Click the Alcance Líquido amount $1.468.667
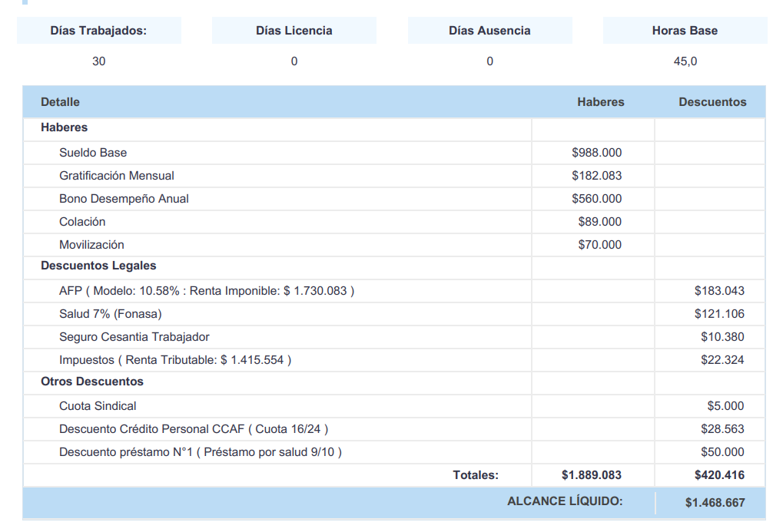Viewport: 773px width, 532px height. [x=715, y=503]
